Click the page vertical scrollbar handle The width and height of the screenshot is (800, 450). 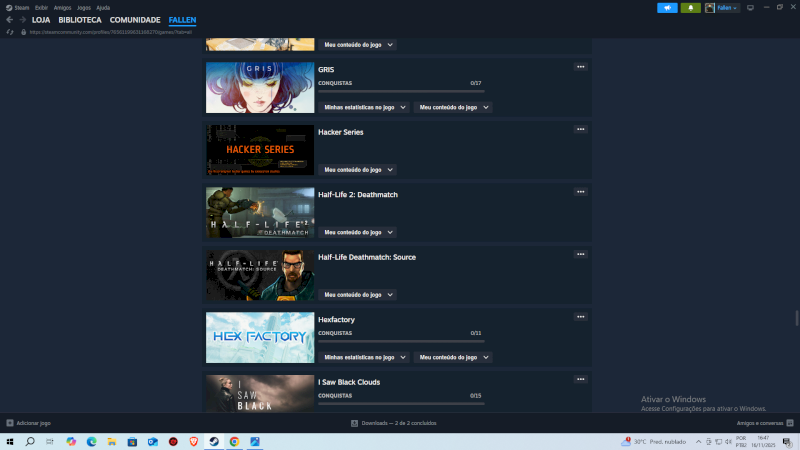[796, 318]
